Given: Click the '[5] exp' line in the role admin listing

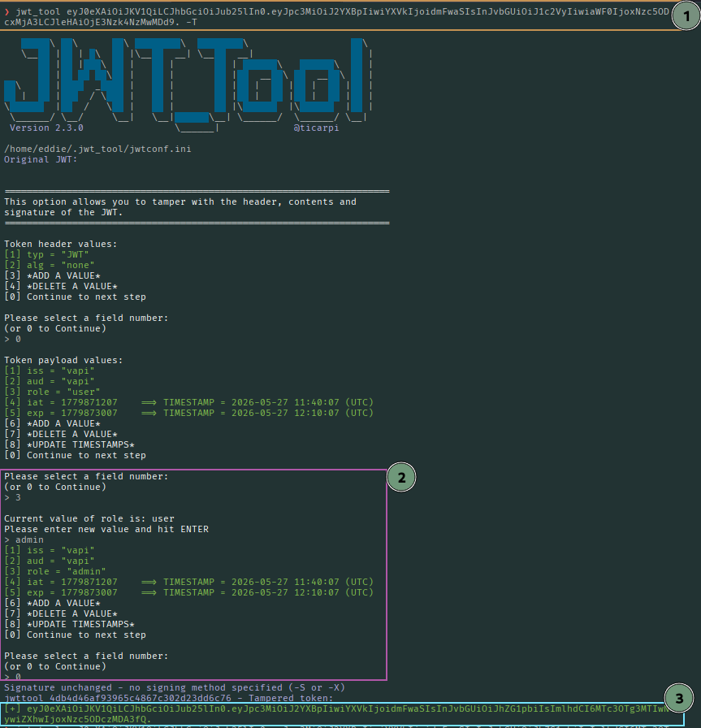Looking at the screenshot, I should point(188,592).
